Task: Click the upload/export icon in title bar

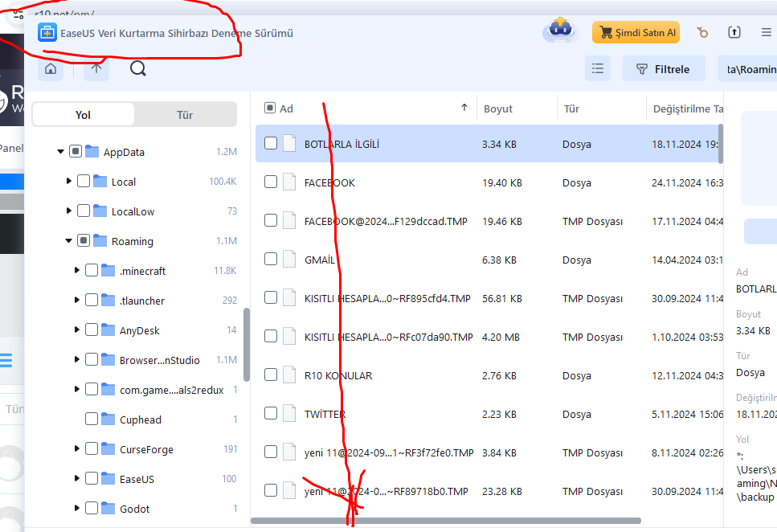Action: click(734, 32)
